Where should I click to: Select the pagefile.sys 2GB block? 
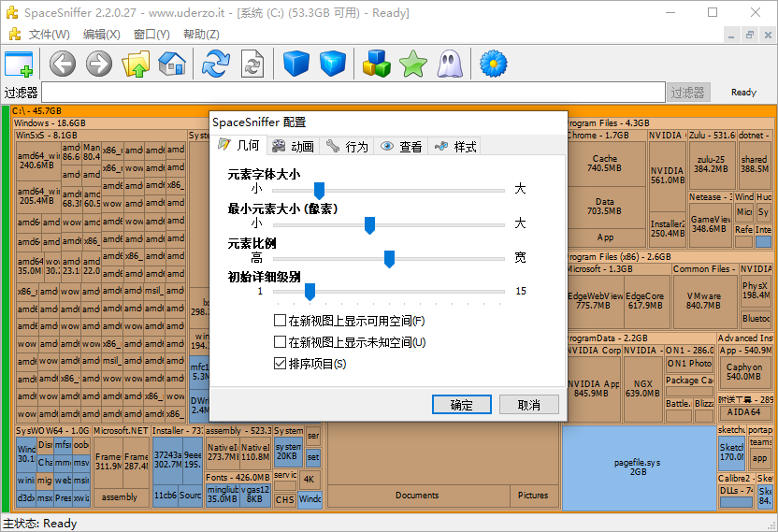coord(638,467)
